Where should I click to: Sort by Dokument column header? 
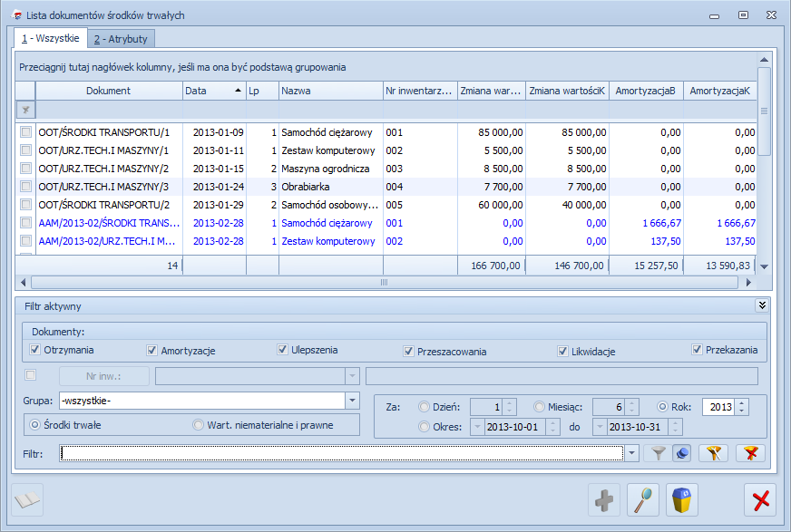pos(109,91)
